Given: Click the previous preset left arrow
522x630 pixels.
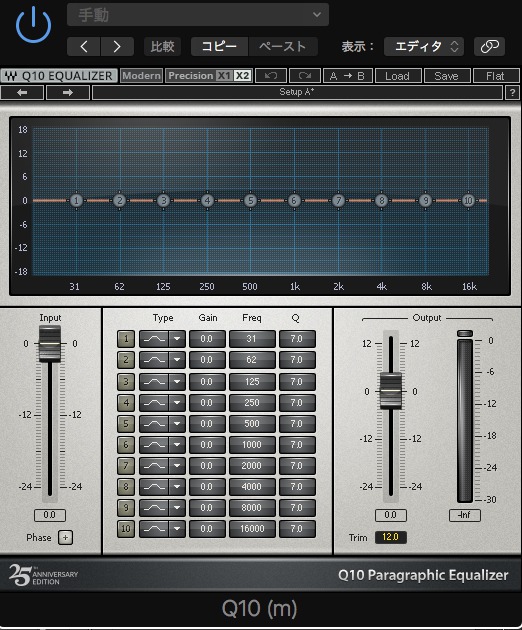Looking at the screenshot, I should pos(22,93).
